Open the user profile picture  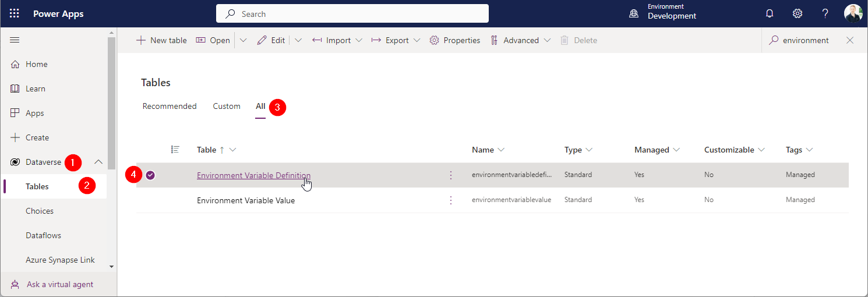[853, 13]
